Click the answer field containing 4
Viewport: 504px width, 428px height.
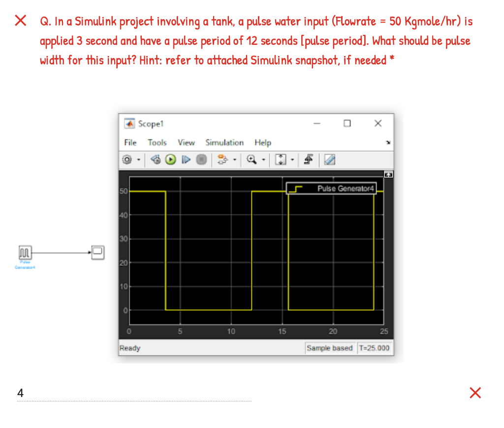pyautogui.click(x=134, y=393)
